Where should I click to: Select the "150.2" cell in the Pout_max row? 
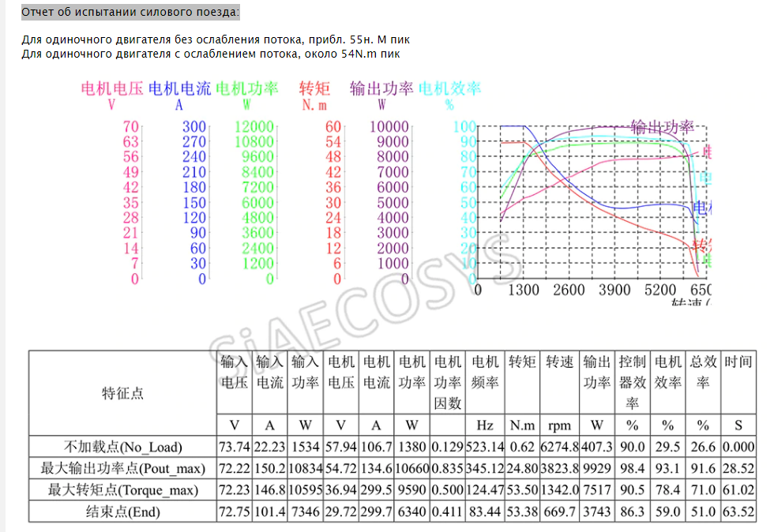(x=269, y=468)
